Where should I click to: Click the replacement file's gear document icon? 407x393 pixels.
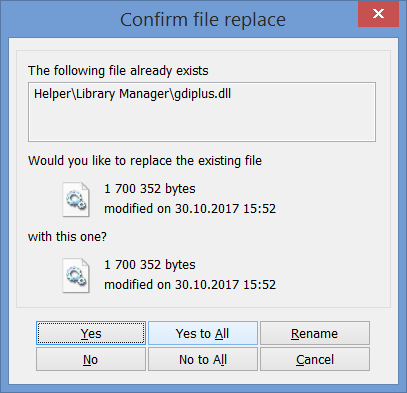76,275
